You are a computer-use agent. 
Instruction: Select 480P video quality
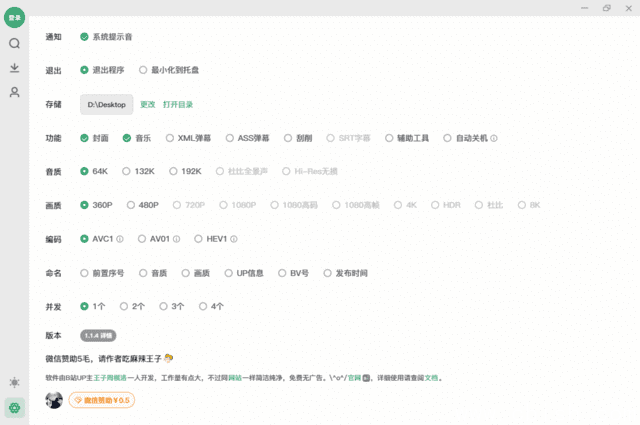point(128,205)
